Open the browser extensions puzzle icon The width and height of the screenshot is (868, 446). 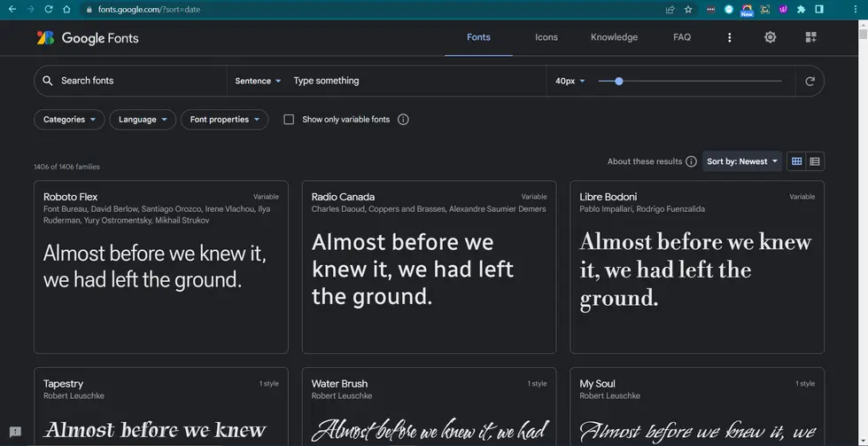tap(801, 10)
